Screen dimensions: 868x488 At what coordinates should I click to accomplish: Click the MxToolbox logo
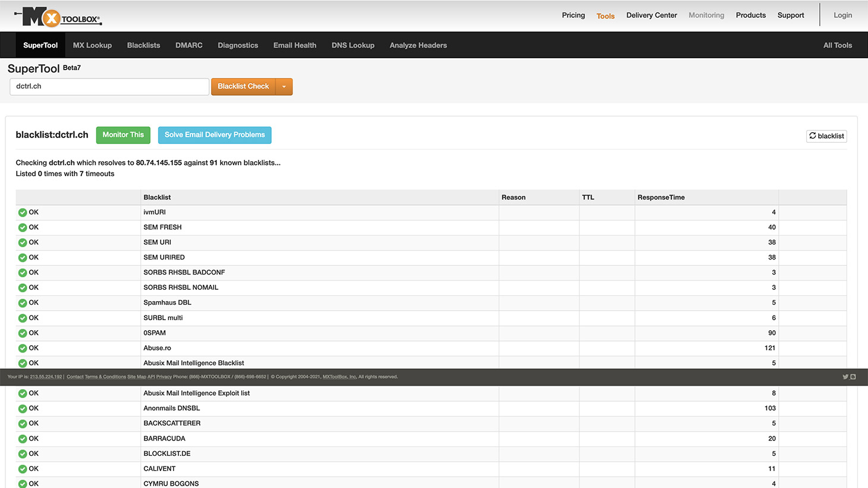(x=58, y=17)
